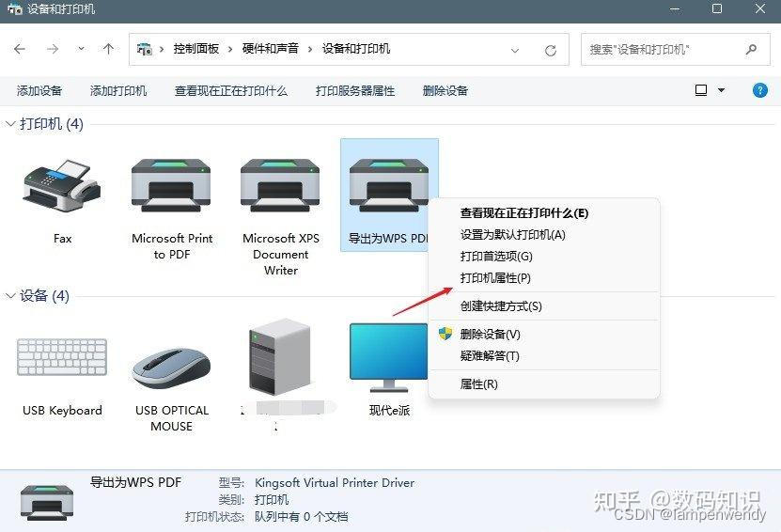Open 打印机属性(P) from context menu
Viewport: 781px width, 532px height.
tap(495, 277)
